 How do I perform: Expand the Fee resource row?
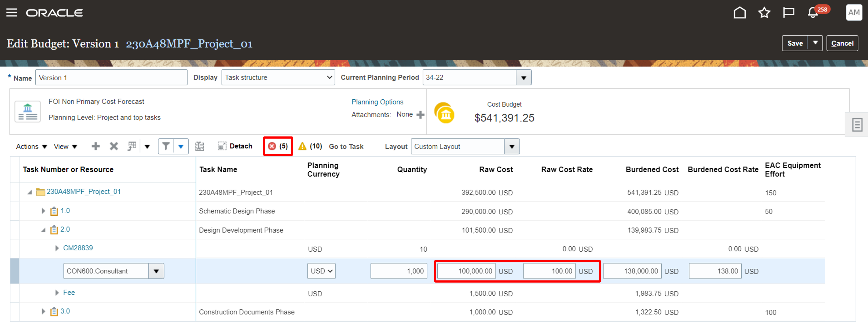(57, 293)
